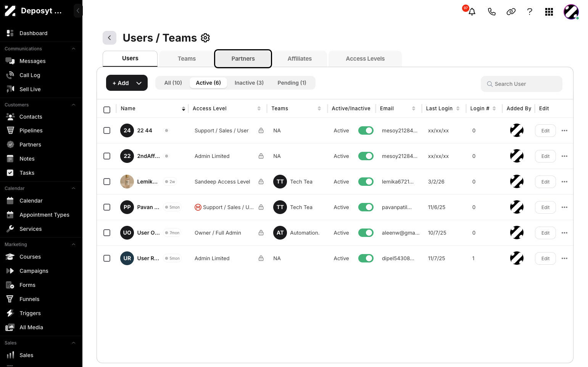Open the Access Levels tab
The width and height of the screenshot is (588, 367).
(365, 59)
